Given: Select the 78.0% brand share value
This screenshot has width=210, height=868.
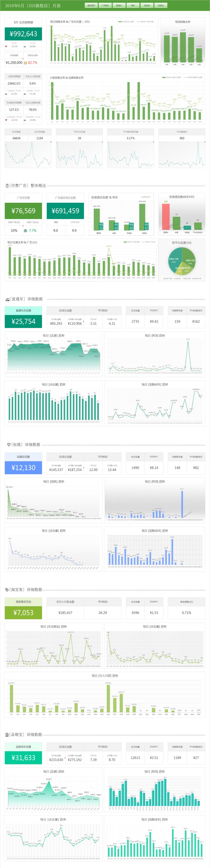Looking at the screenshot, I should [x=33, y=110].
